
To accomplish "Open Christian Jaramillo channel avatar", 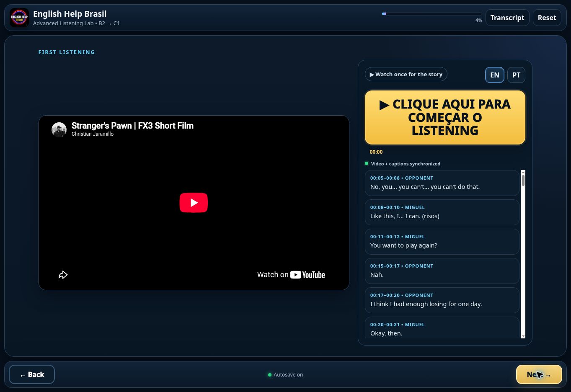I will (x=59, y=130).
